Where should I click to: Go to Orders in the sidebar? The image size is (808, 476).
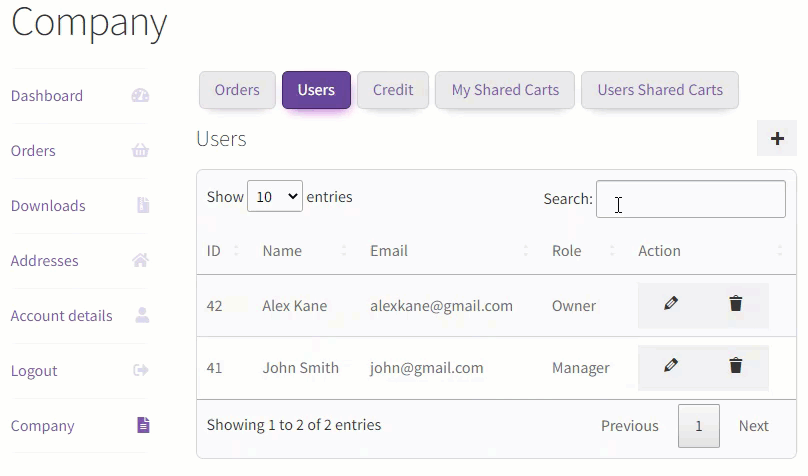pyautogui.click(x=33, y=151)
